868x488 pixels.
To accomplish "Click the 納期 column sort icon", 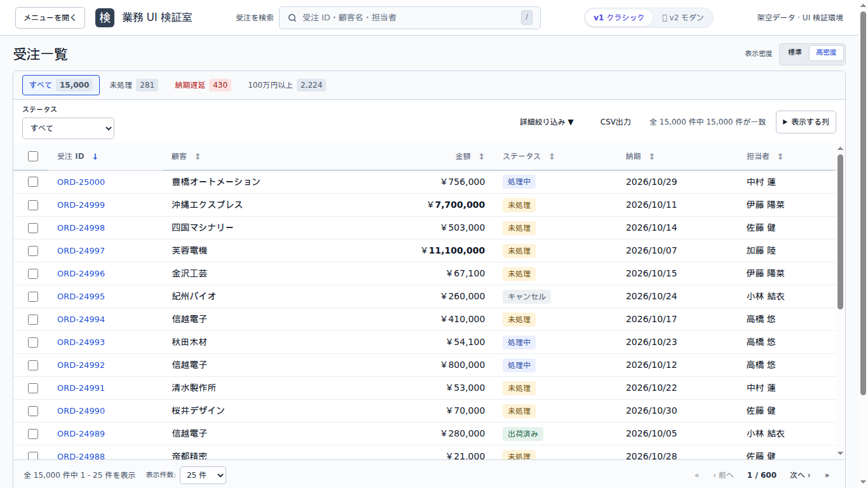I will [651, 156].
